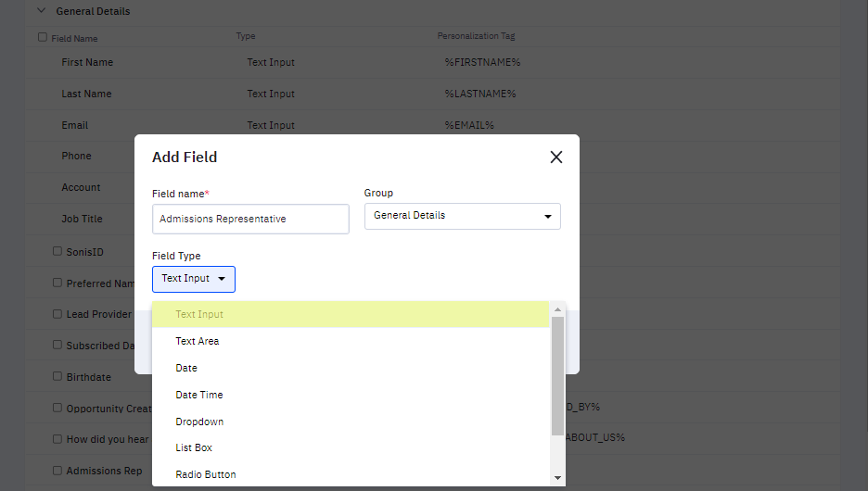Collapse the General Details section

(x=41, y=11)
